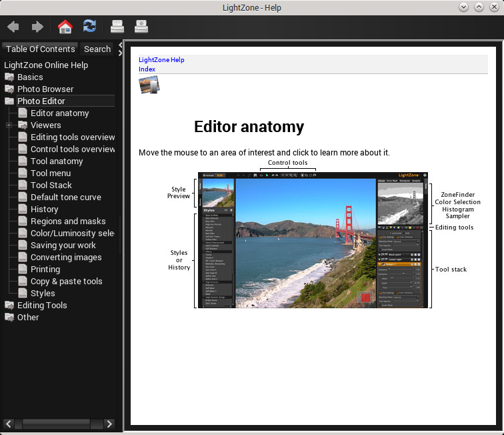Expand navigation pane with right splitter arrow
Image resolution: width=504 pixels, height=435 pixels.
click(x=120, y=53)
